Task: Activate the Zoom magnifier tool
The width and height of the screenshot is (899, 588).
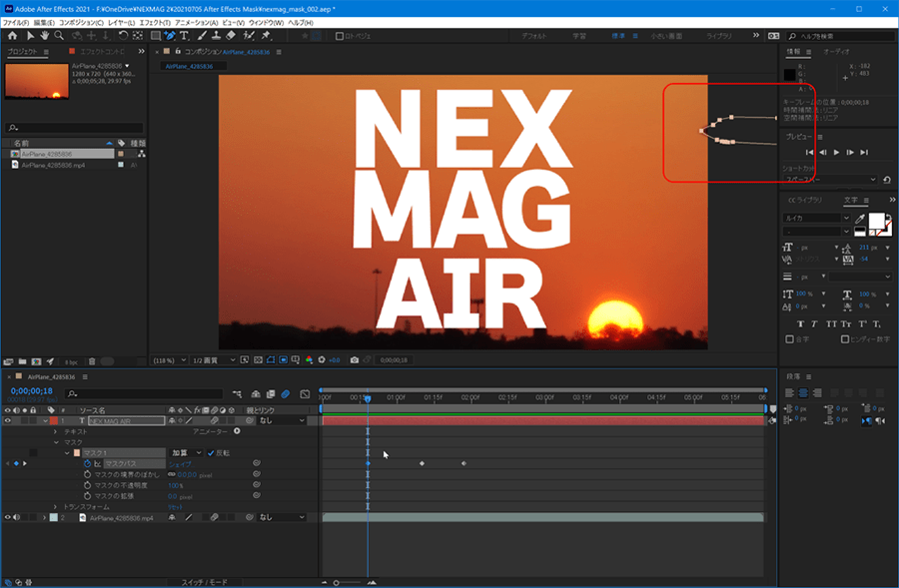Action: pos(59,36)
